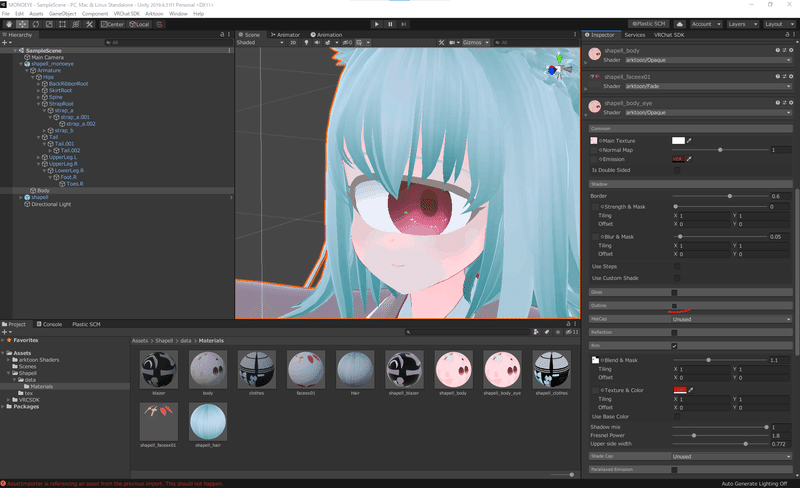Pick Main Texture color with eyedropper

tap(689, 140)
